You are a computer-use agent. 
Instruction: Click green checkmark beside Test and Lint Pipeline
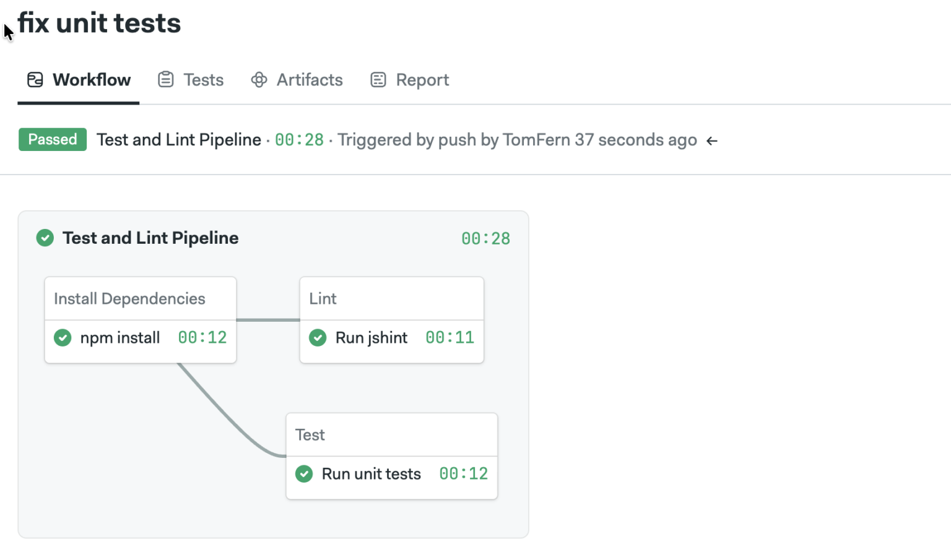[x=45, y=238]
